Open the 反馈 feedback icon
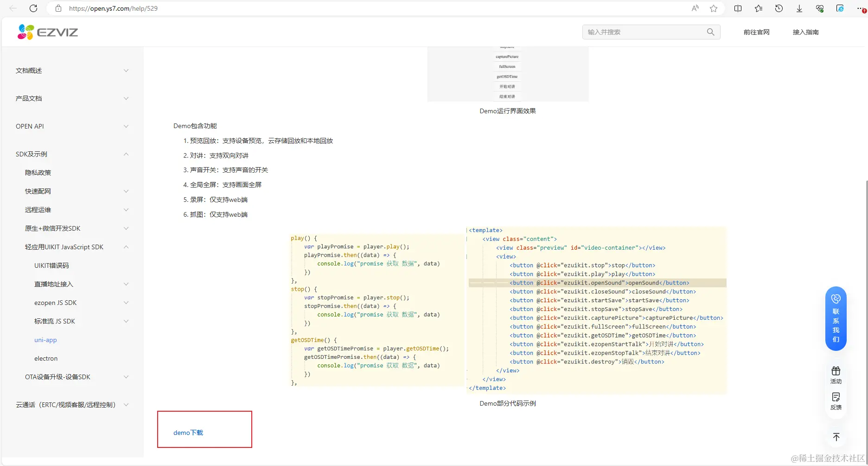Screen dimensions: 868x466 (836, 401)
